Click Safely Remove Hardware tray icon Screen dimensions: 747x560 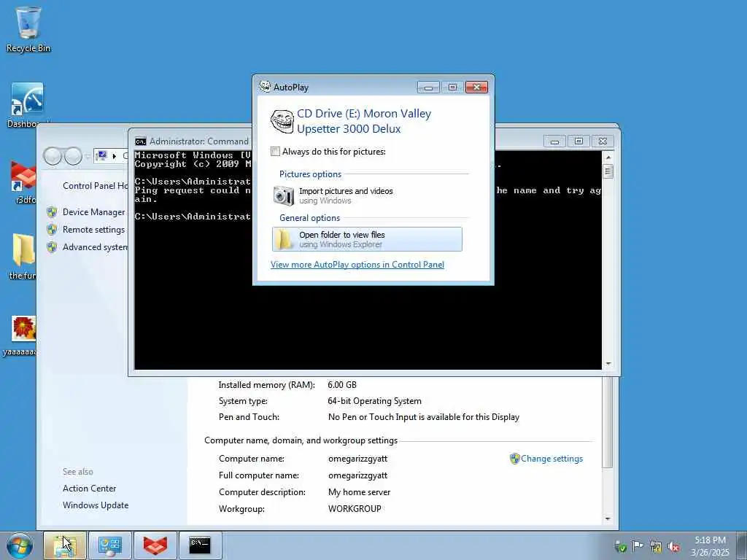click(621, 547)
